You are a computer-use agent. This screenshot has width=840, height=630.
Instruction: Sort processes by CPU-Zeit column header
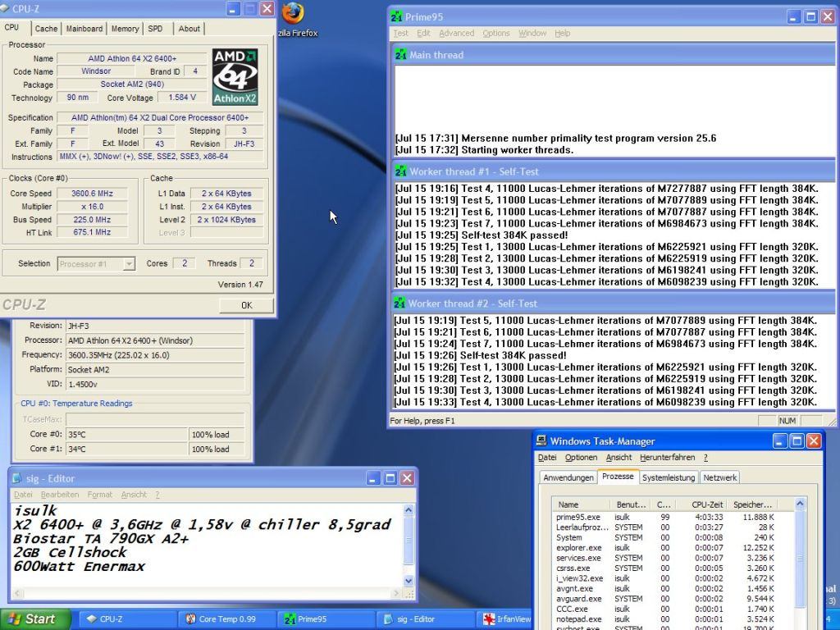coord(701,504)
